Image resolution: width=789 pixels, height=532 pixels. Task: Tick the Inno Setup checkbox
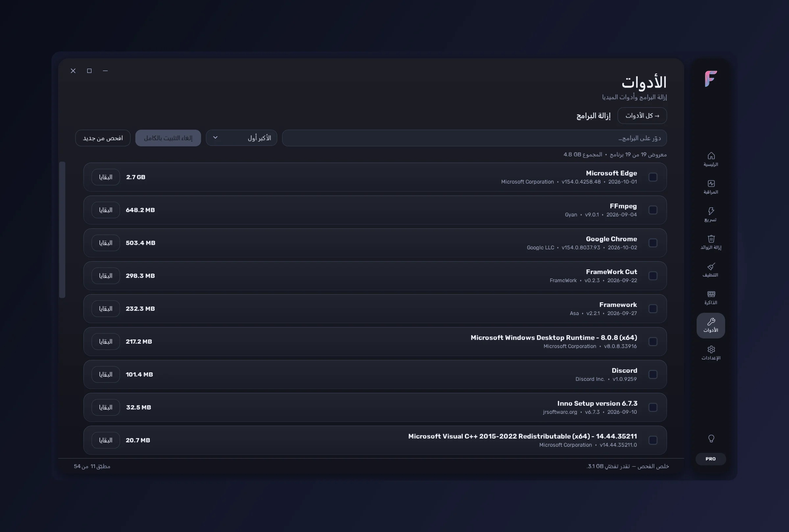[653, 407]
